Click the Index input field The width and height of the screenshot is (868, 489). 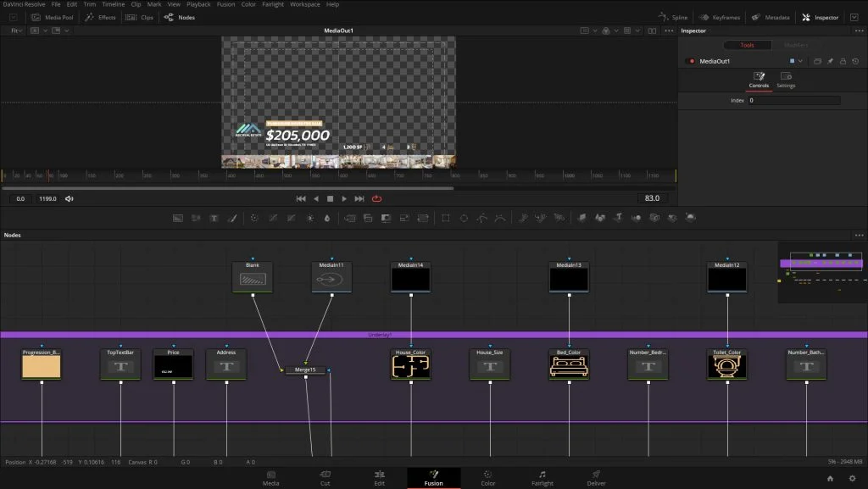pos(794,101)
